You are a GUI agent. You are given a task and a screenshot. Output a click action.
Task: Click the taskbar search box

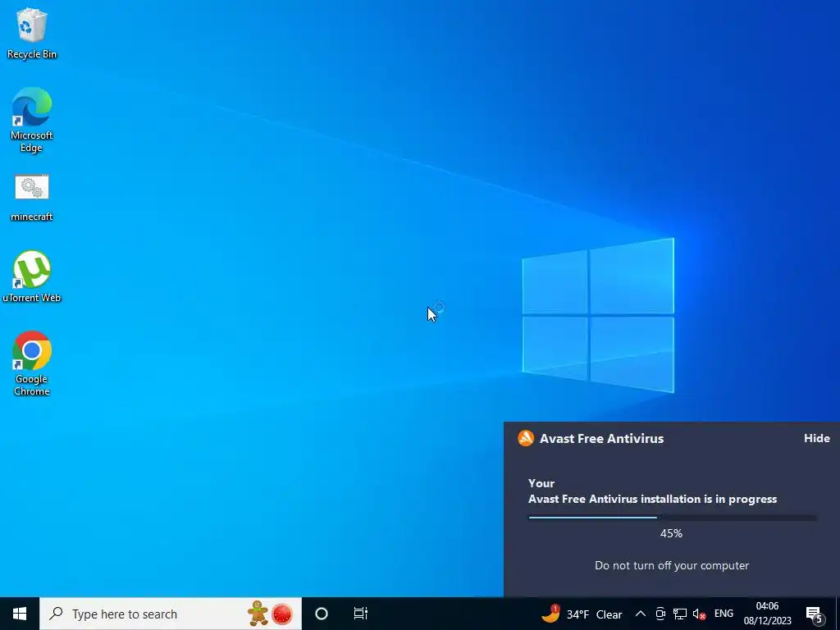(171, 614)
